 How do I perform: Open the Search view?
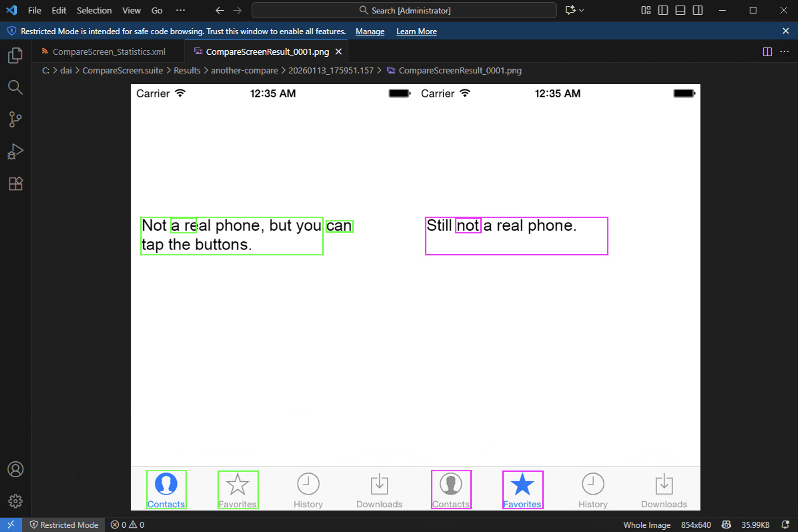[x=15, y=87]
